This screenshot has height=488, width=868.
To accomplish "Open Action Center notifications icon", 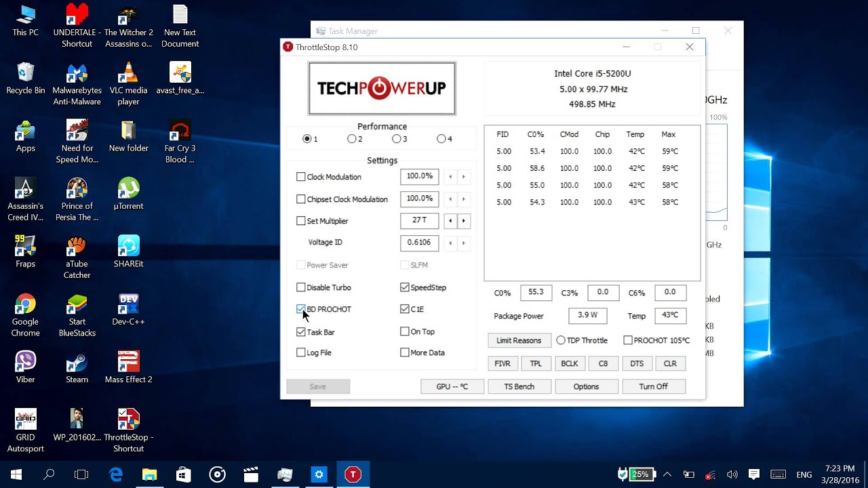I will tap(753, 474).
